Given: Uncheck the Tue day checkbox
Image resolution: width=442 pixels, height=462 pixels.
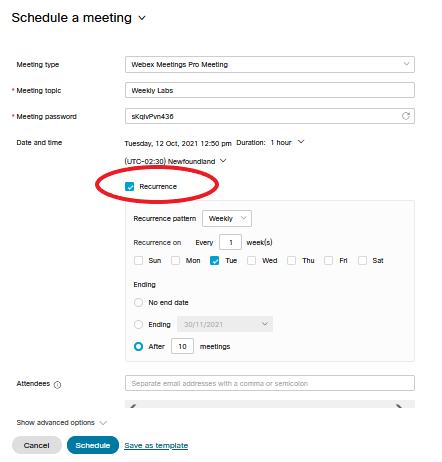Looking at the screenshot, I should click(214, 260).
